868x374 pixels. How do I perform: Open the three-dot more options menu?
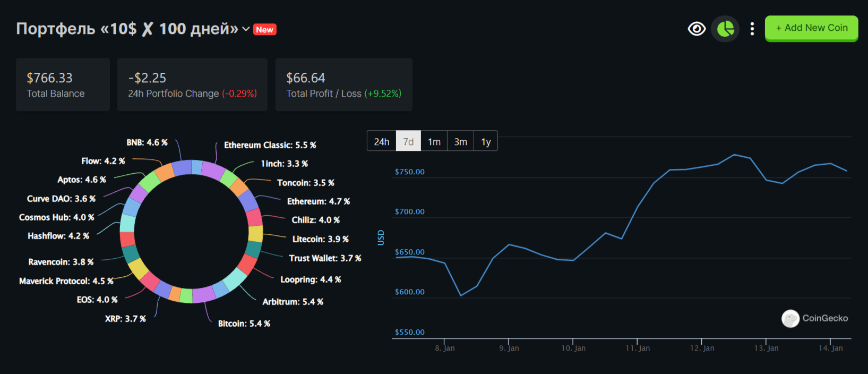coord(752,29)
